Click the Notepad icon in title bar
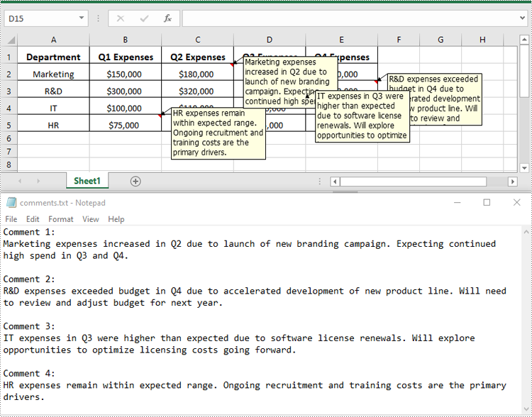The image size is (532, 417). tap(11, 203)
